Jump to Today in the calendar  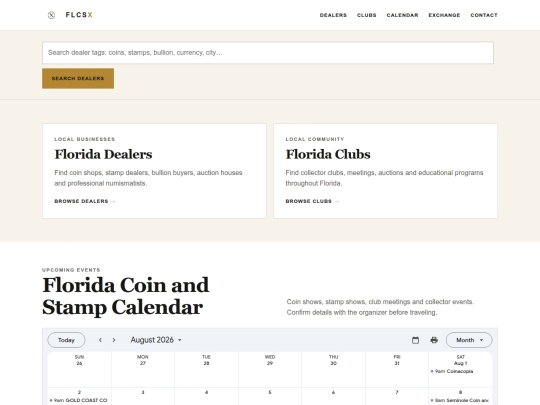coord(66,340)
